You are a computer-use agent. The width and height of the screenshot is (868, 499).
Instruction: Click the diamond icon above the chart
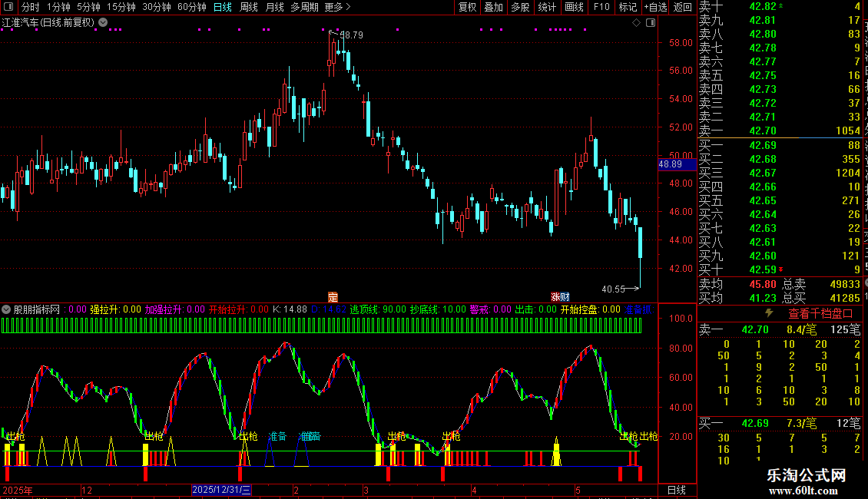[x=636, y=23]
